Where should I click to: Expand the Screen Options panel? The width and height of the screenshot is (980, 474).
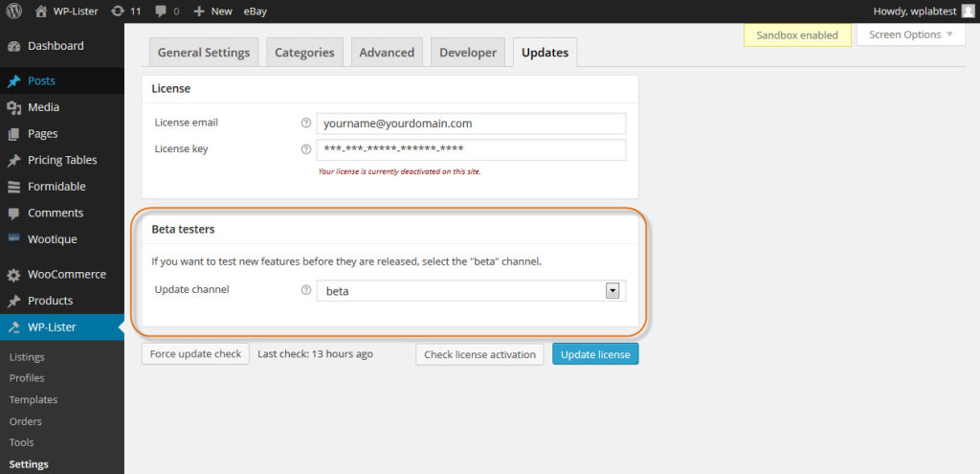pos(912,34)
